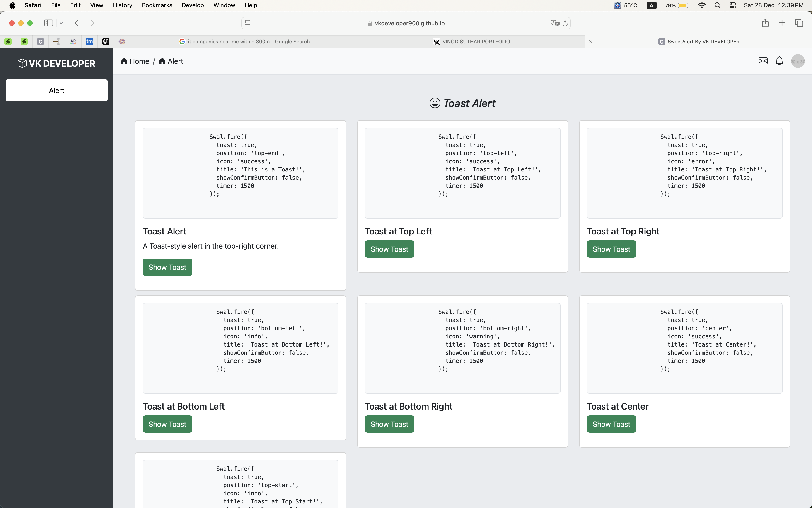Image resolution: width=812 pixels, height=508 pixels.
Task: Click the VK DEVELOPER cube logo
Action: [x=56, y=63]
